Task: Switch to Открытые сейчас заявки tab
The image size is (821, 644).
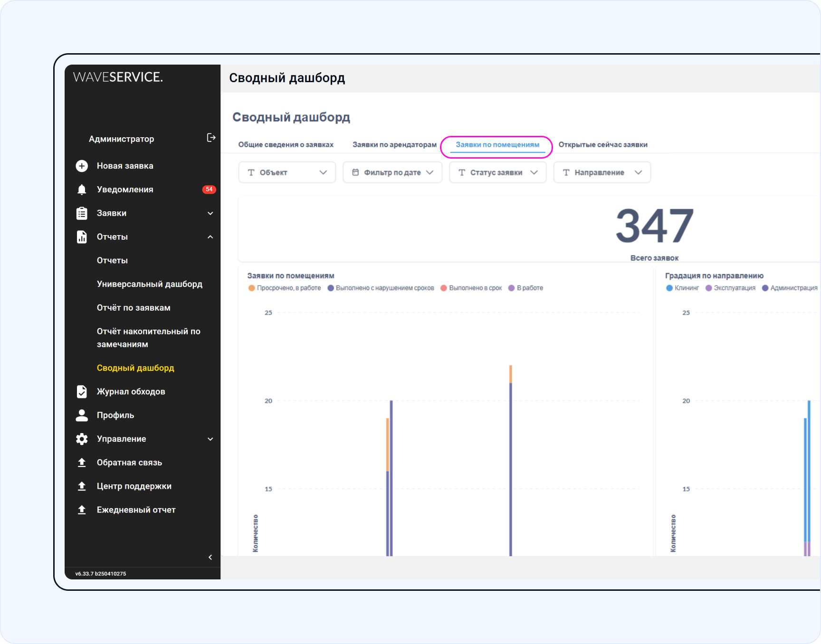Action: (x=602, y=144)
